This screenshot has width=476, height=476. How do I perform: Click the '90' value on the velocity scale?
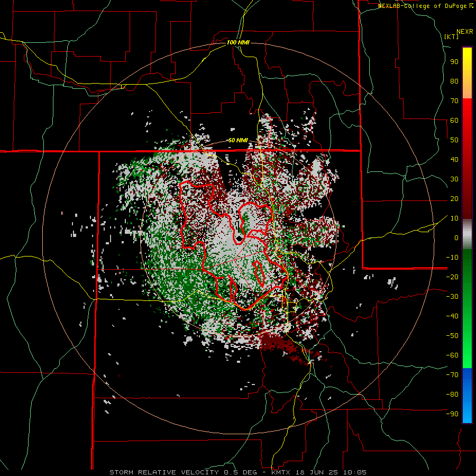(454, 62)
